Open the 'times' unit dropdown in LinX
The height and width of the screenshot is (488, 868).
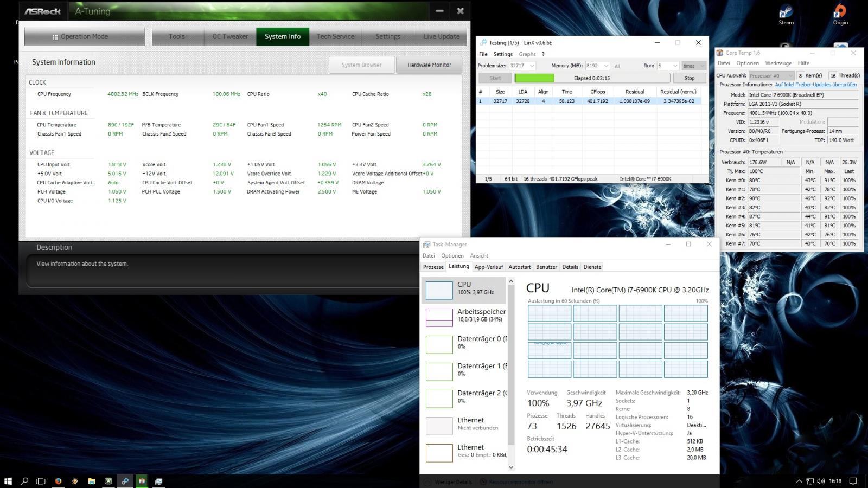pyautogui.click(x=694, y=66)
